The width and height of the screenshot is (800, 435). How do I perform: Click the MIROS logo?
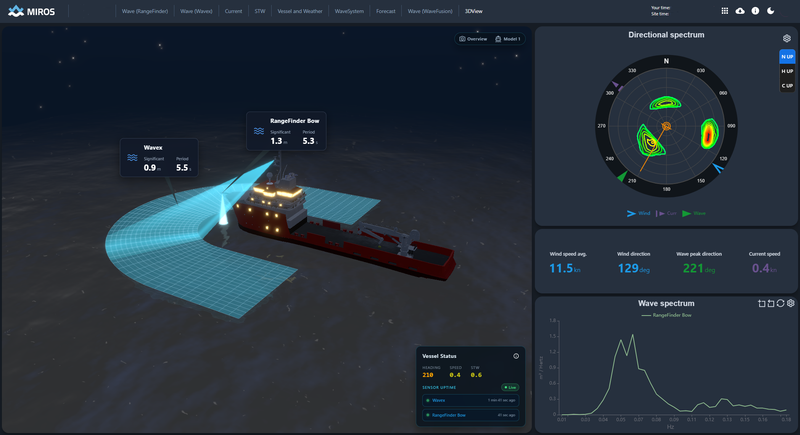coord(32,11)
